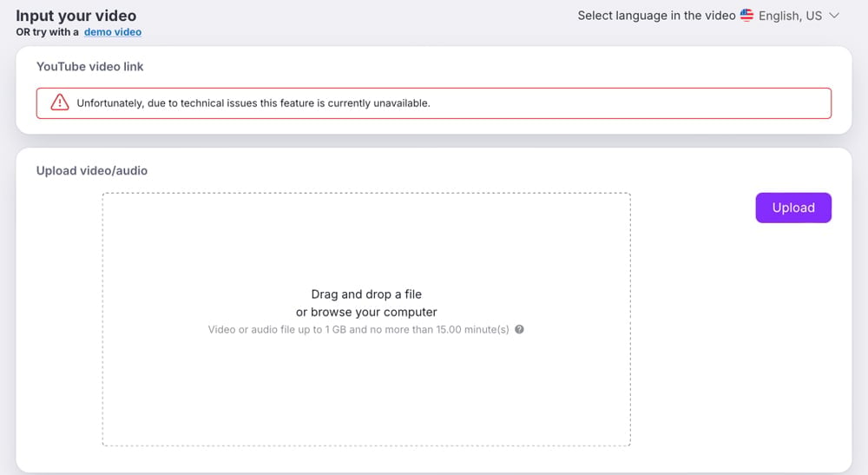This screenshot has width=868, height=475.
Task: Click the feature unavailable error message
Action: [434, 103]
